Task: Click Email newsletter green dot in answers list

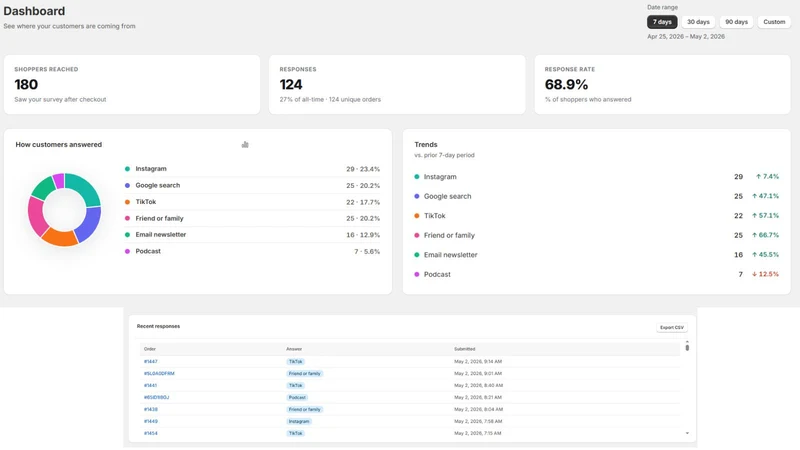Action: pos(128,235)
